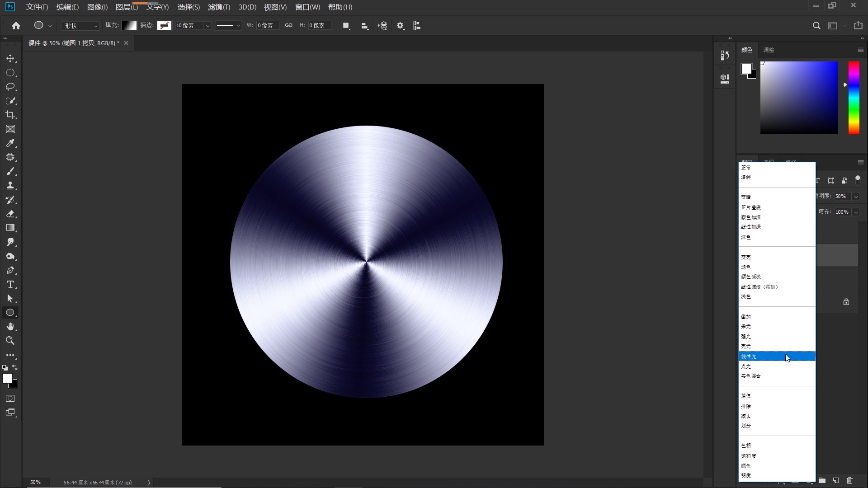Select the Clone Stamp tool

point(10,185)
